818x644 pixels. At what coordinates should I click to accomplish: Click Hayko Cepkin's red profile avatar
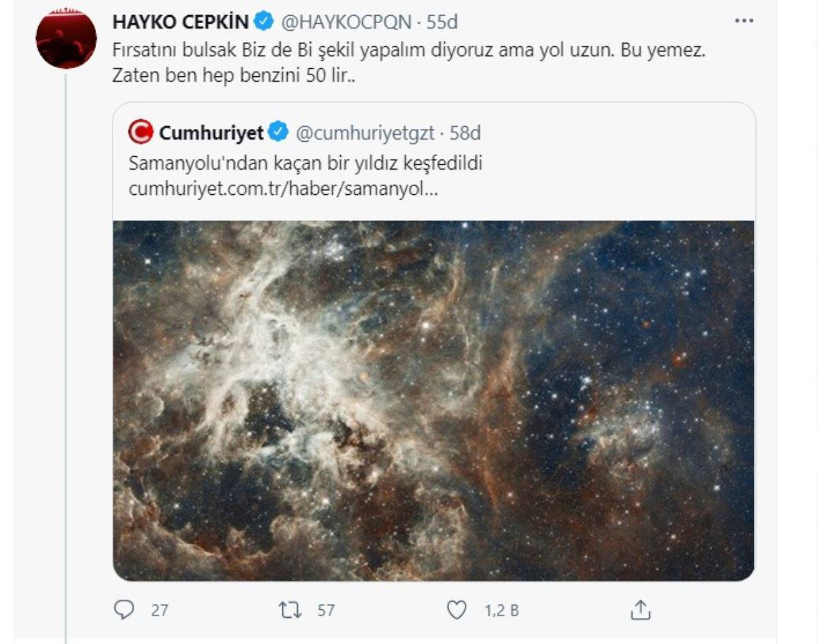coord(66,39)
